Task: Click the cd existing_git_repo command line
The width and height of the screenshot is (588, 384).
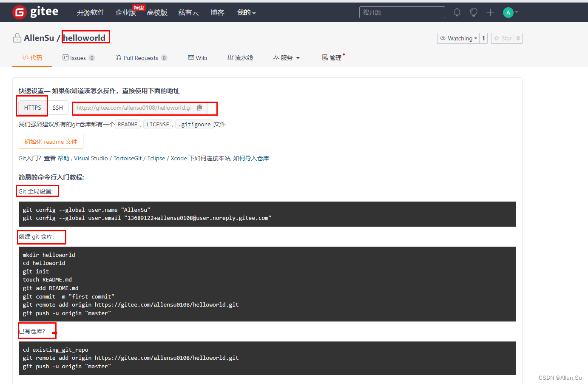Action: tap(55, 350)
